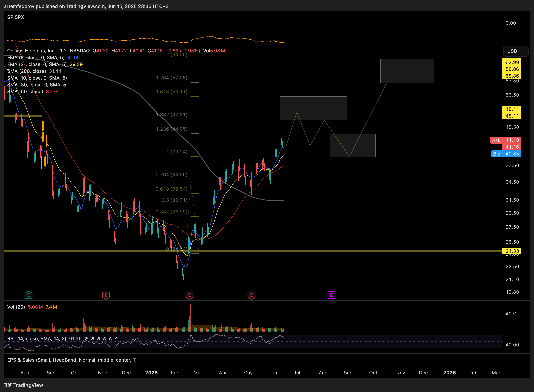Click the 7.4 M volume average value
This screenshot has height=392, width=534.
(51, 307)
